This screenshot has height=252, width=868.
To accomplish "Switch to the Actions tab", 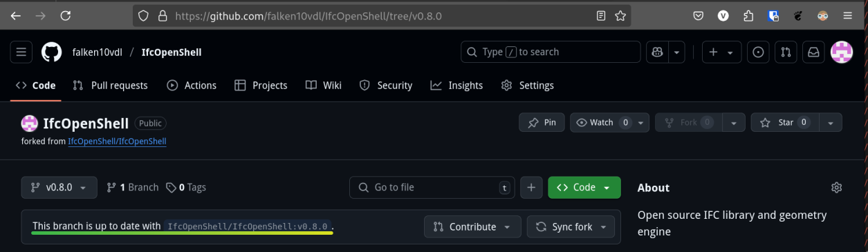I will [192, 86].
